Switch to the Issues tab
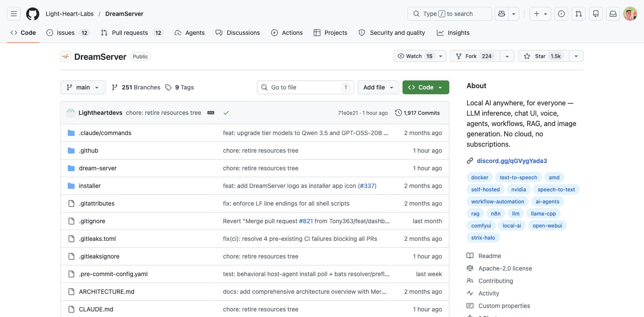 click(x=68, y=33)
